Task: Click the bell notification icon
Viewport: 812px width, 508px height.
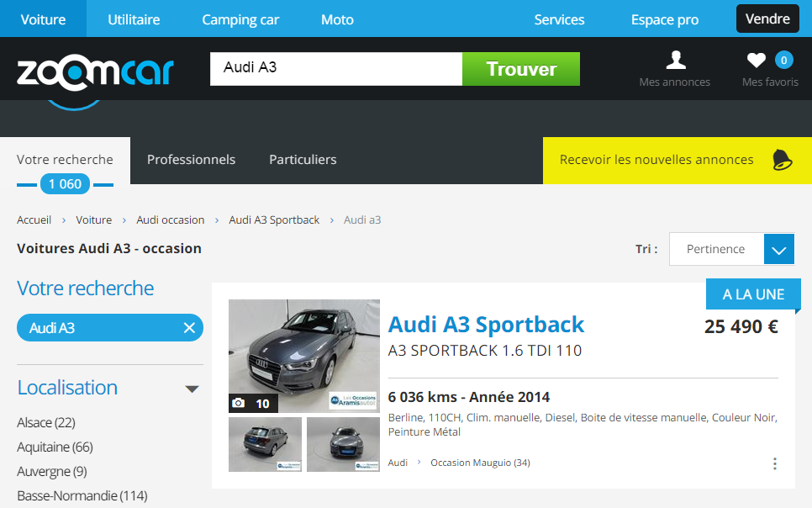Action: (x=782, y=160)
